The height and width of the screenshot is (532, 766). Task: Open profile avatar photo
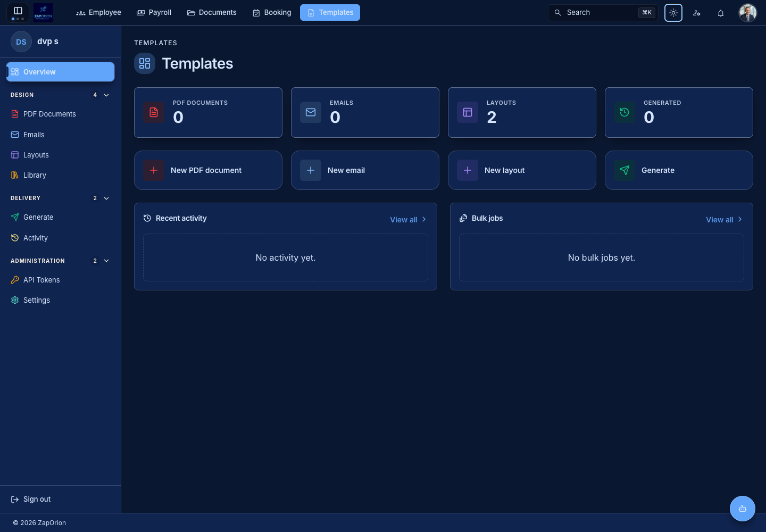748,13
